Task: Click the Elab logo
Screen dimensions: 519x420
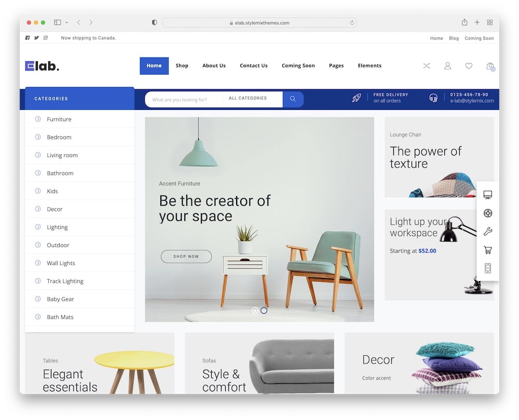Action: tap(42, 66)
